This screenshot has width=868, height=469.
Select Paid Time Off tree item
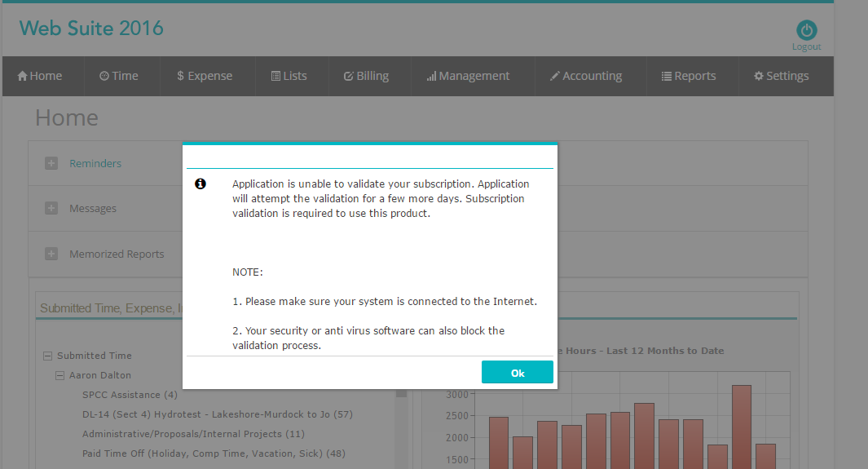click(214, 454)
